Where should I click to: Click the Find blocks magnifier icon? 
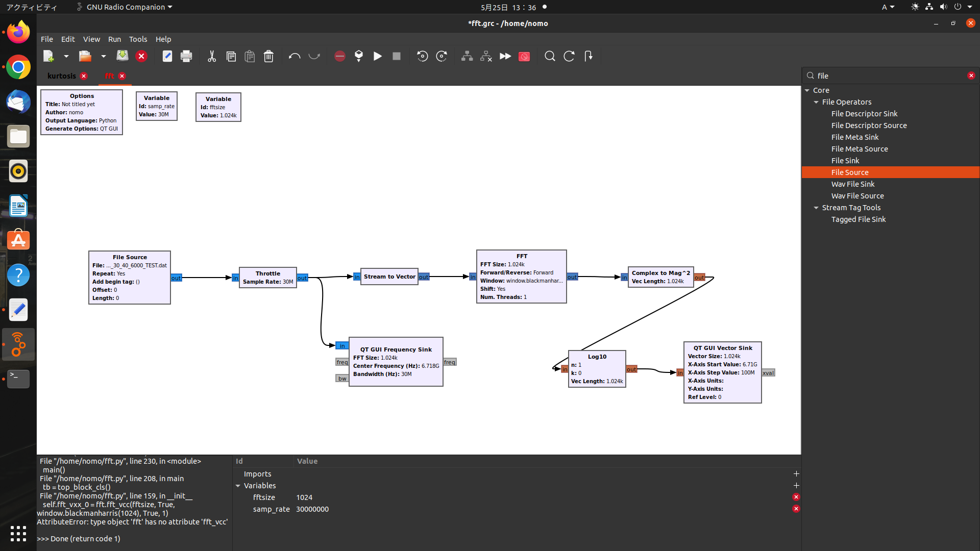click(550, 56)
